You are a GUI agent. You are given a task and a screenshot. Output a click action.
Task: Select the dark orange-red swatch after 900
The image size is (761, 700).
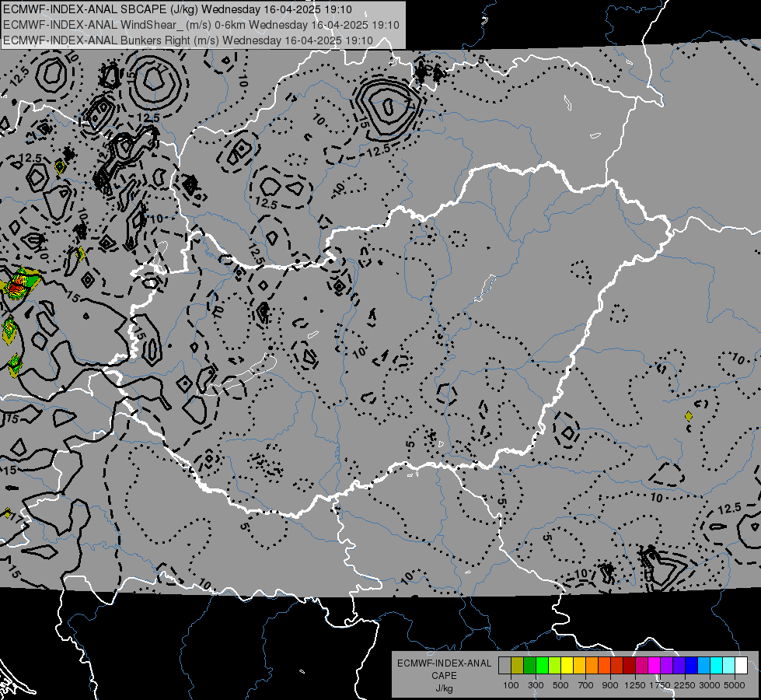pos(617,666)
